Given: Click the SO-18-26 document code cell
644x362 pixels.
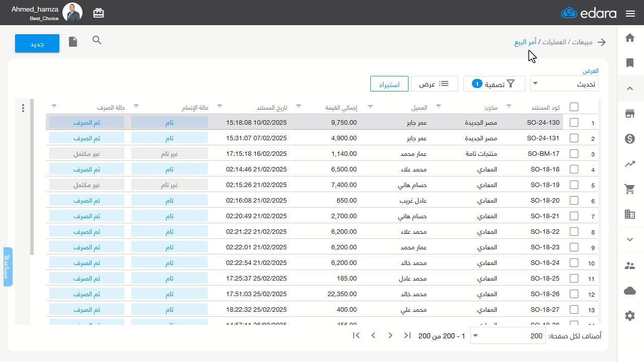Looking at the screenshot, I should (545, 294).
